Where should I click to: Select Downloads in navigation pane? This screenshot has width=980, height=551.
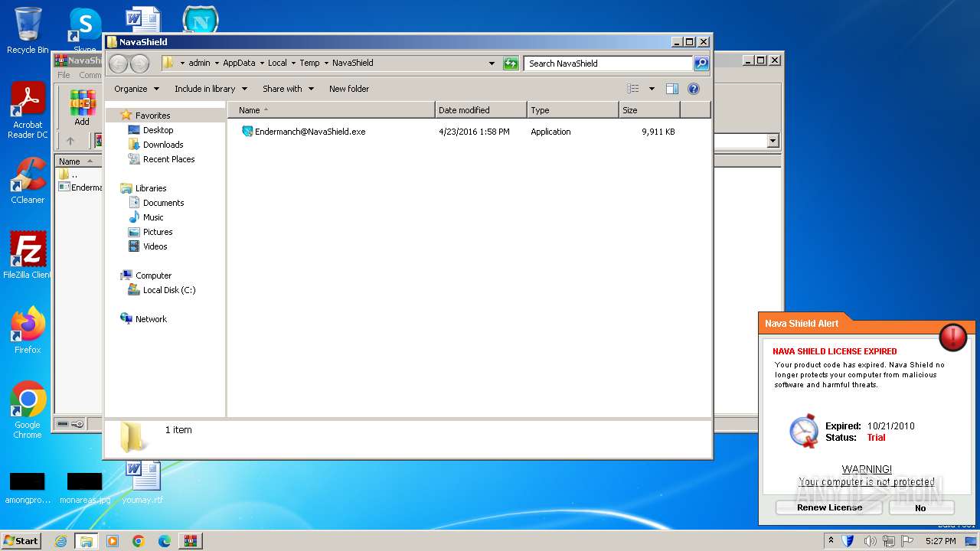point(163,145)
